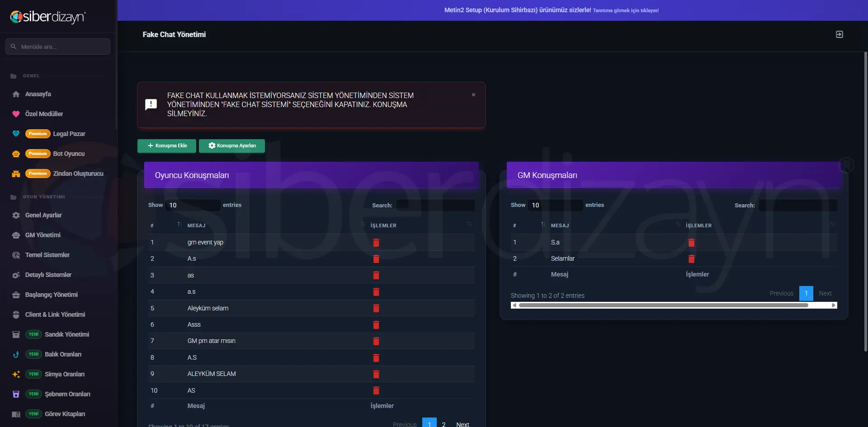Open Konuşma Ayarları settings button
Image resolution: width=868 pixels, height=427 pixels.
pos(232,146)
